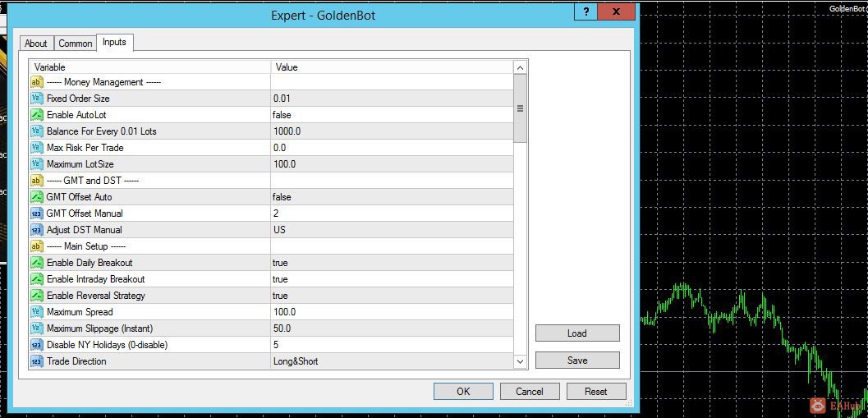Click the Variable column header
The width and height of the screenshot is (868, 418).
(150, 67)
